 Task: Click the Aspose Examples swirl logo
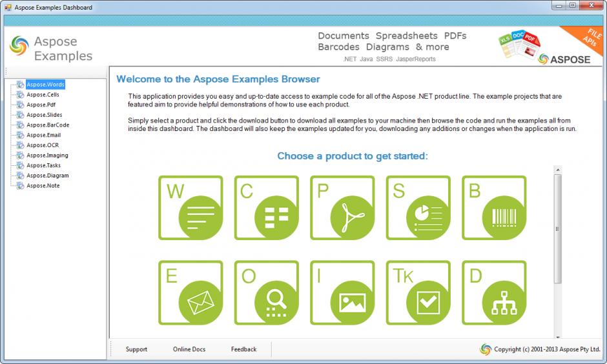(19, 46)
